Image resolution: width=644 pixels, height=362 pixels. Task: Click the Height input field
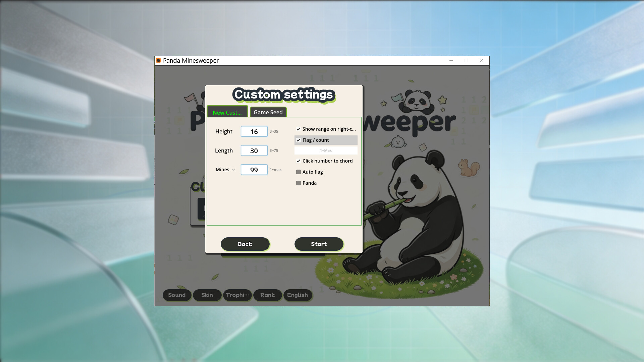click(254, 131)
